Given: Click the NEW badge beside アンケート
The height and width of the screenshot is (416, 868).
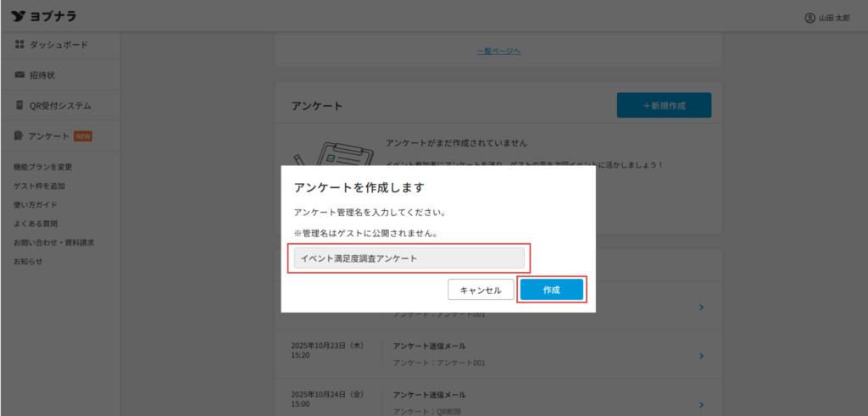Looking at the screenshot, I should (x=83, y=136).
